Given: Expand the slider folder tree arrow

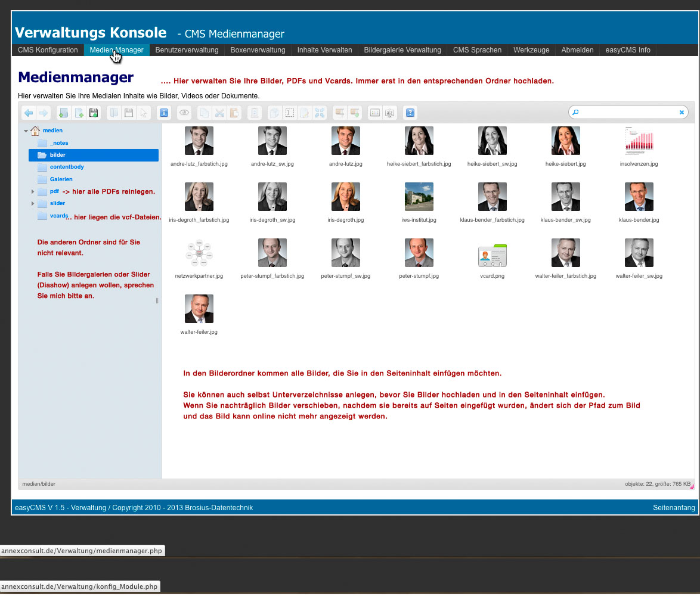Looking at the screenshot, I should (x=33, y=204).
